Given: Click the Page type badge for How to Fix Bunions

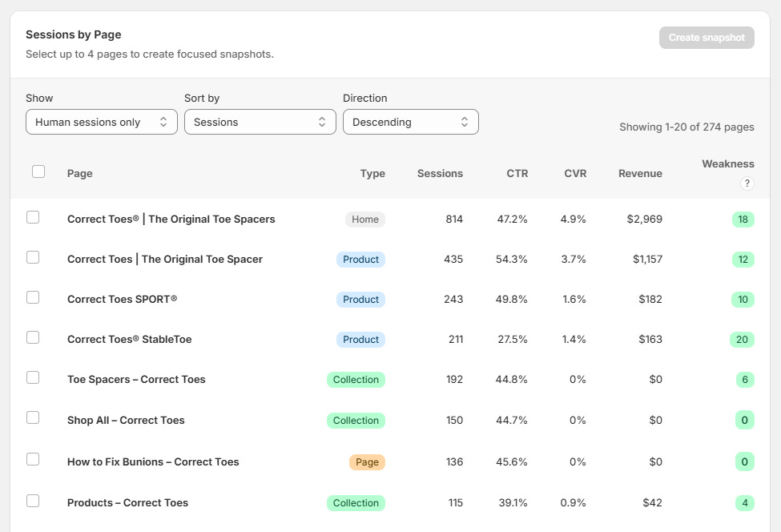Looking at the screenshot, I should click(x=367, y=461).
